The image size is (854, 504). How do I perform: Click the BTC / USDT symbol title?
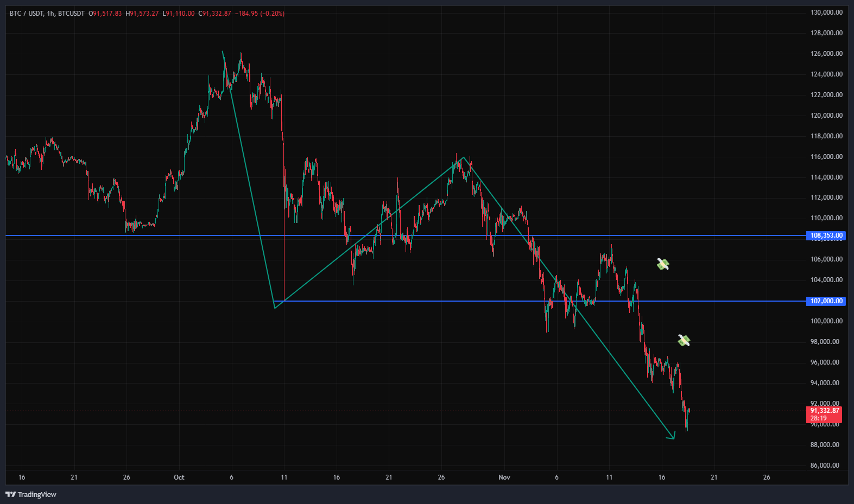26,14
